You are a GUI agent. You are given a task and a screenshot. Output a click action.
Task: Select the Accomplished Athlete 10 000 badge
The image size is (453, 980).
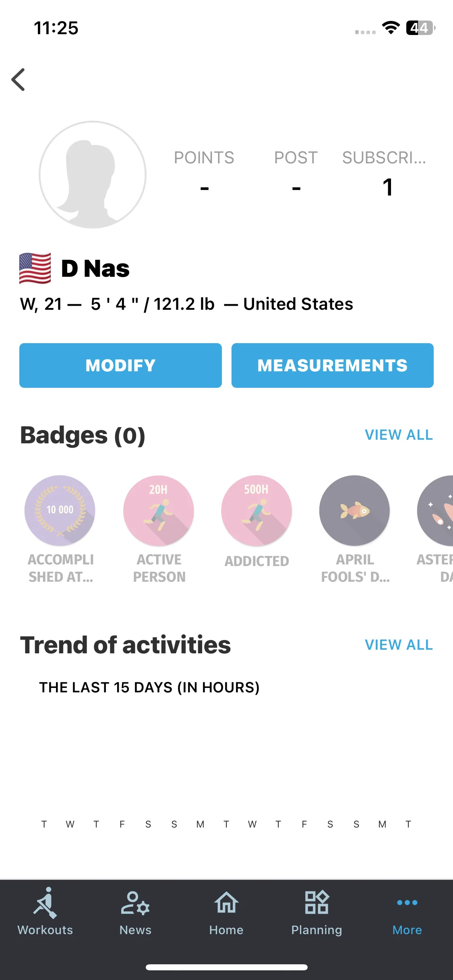pyautogui.click(x=60, y=511)
